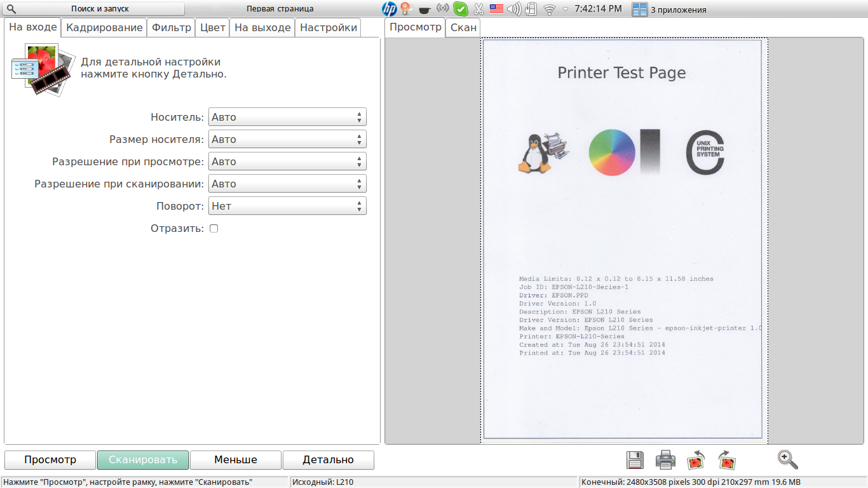Click the volume speaker icon in the tray
868x488 pixels.
514,9
